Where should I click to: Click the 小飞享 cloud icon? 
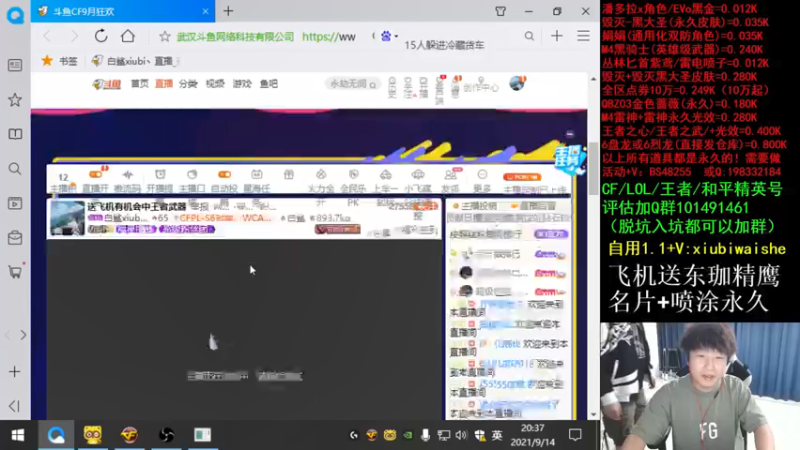[x=418, y=174]
